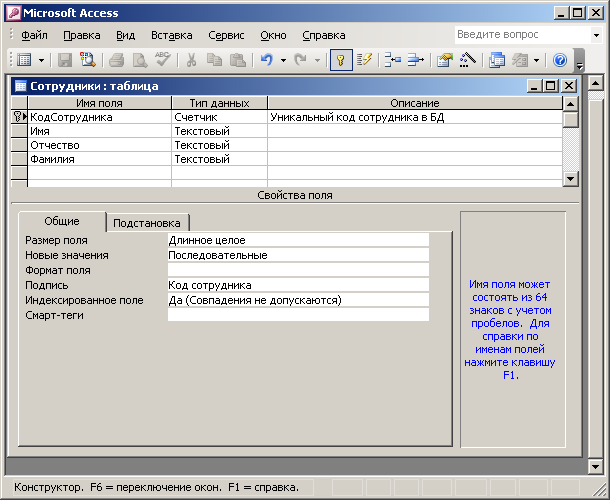610x500 pixels.
Task: Open the Файл menu
Action: pos(34,35)
